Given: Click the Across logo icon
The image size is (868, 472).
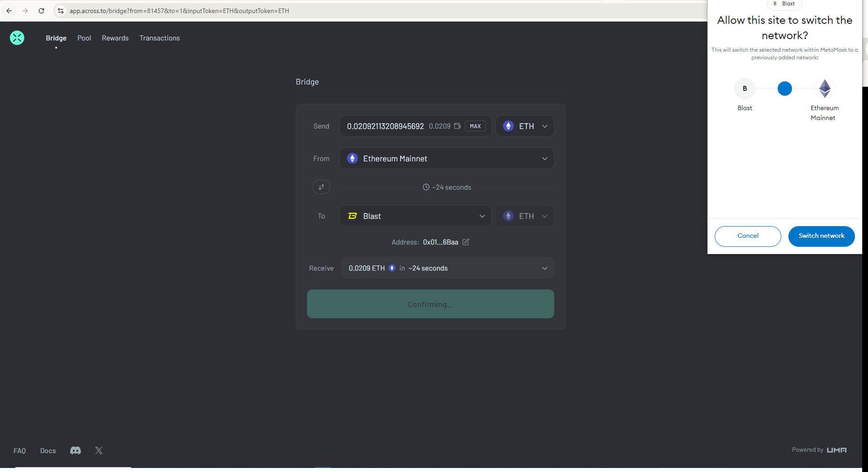Looking at the screenshot, I should pyautogui.click(x=17, y=38).
